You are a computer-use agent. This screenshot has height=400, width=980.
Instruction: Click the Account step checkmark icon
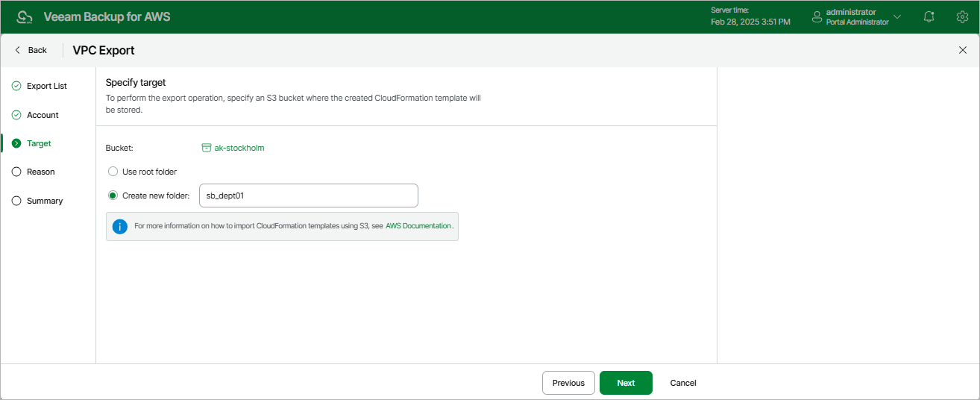[x=16, y=115]
